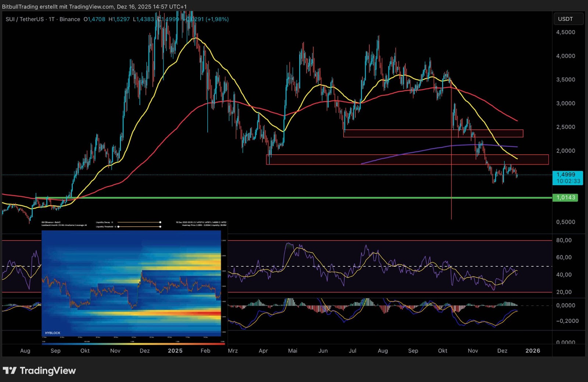Click the 80,00 level on the RSI scale

coord(564,240)
